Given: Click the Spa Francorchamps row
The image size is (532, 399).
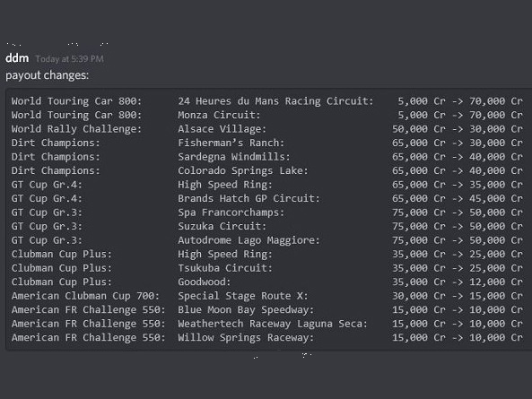Looking at the screenshot, I should pyautogui.click(x=266, y=213).
